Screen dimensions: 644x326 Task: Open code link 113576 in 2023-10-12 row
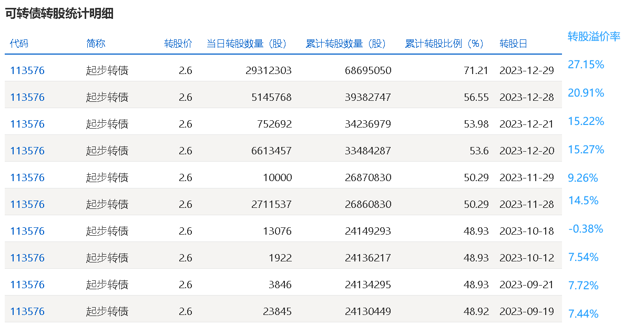27,258
